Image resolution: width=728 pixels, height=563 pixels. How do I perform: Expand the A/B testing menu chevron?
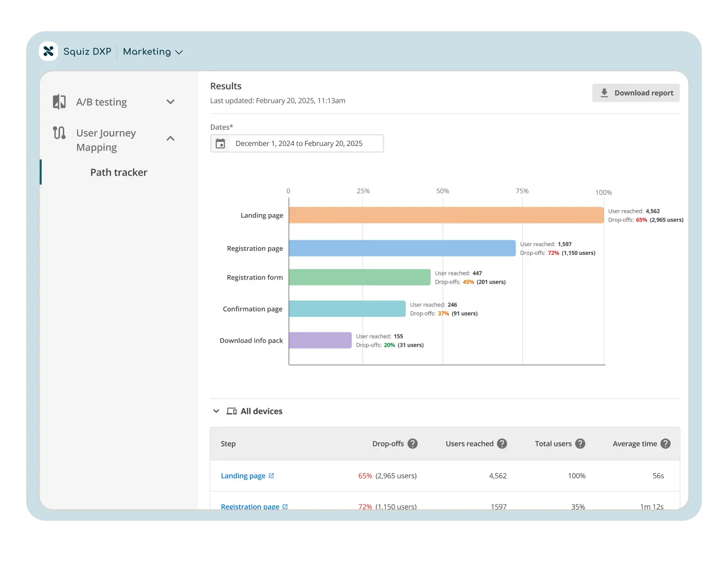point(171,102)
